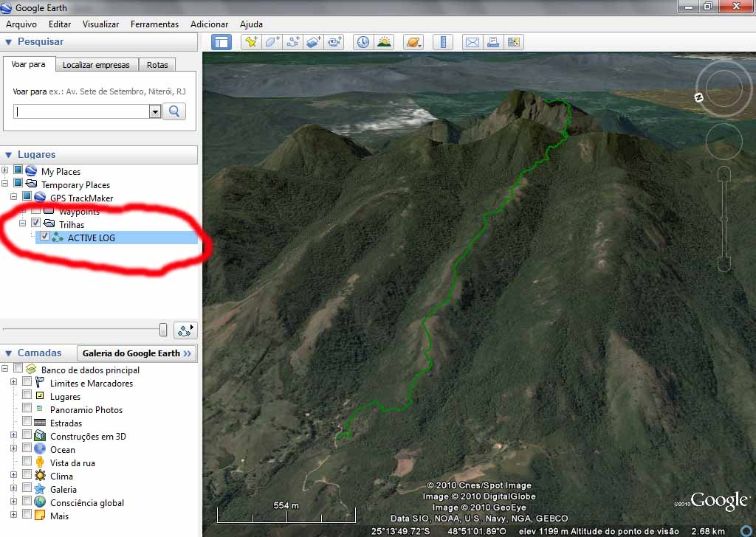Click the Add Image Overlay icon

(x=314, y=42)
